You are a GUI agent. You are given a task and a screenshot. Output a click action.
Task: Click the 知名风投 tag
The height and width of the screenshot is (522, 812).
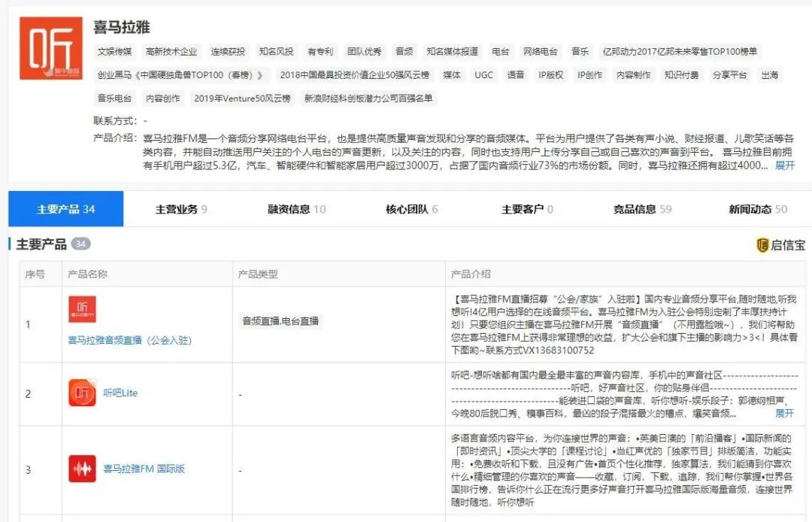pos(277,52)
